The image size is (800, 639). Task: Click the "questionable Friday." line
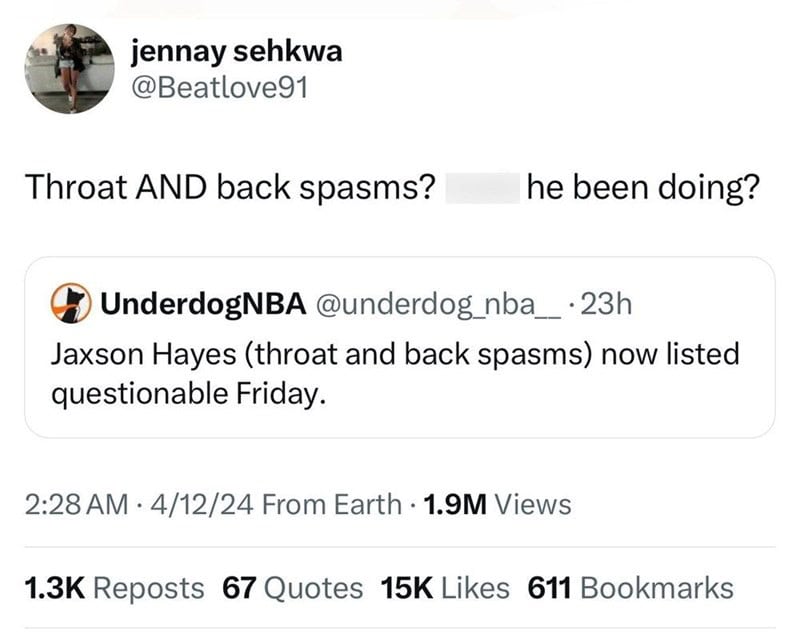point(188,394)
